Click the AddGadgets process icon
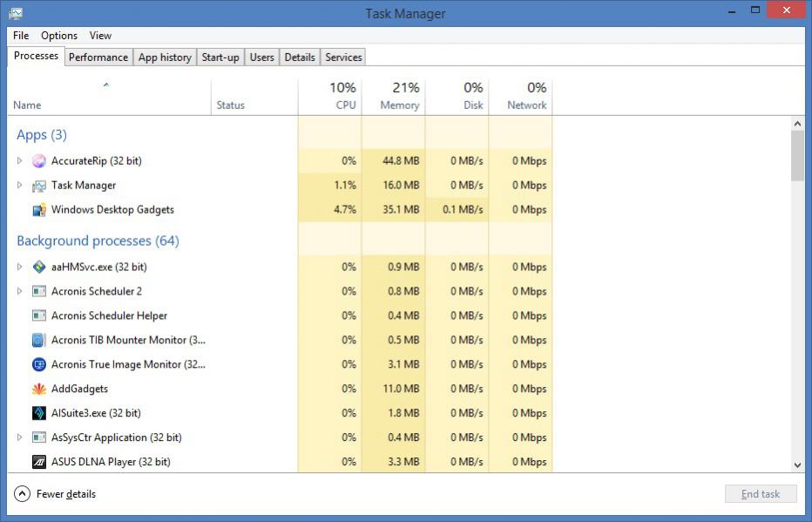The height and width of the screenshot is (522, 812). (38, 390)
